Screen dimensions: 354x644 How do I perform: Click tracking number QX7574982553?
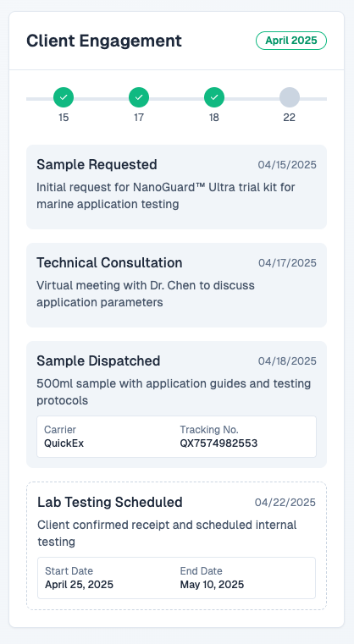(x=218, y=443)
